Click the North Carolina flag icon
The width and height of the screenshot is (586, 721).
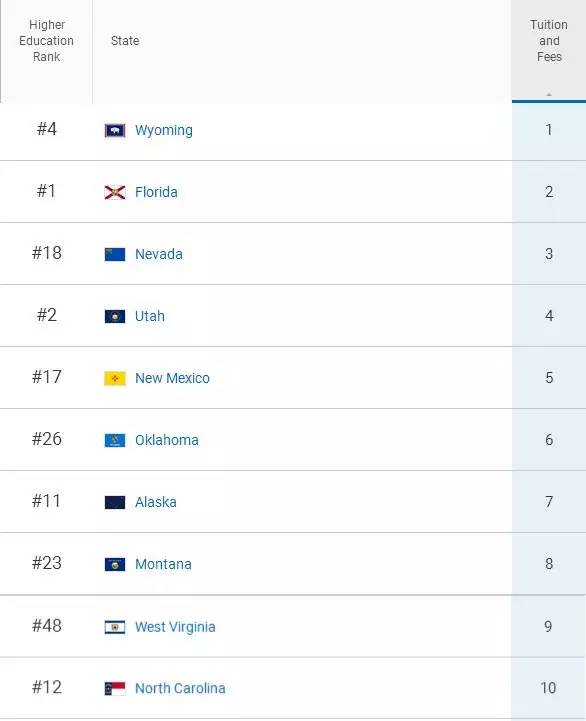point(115,689)
